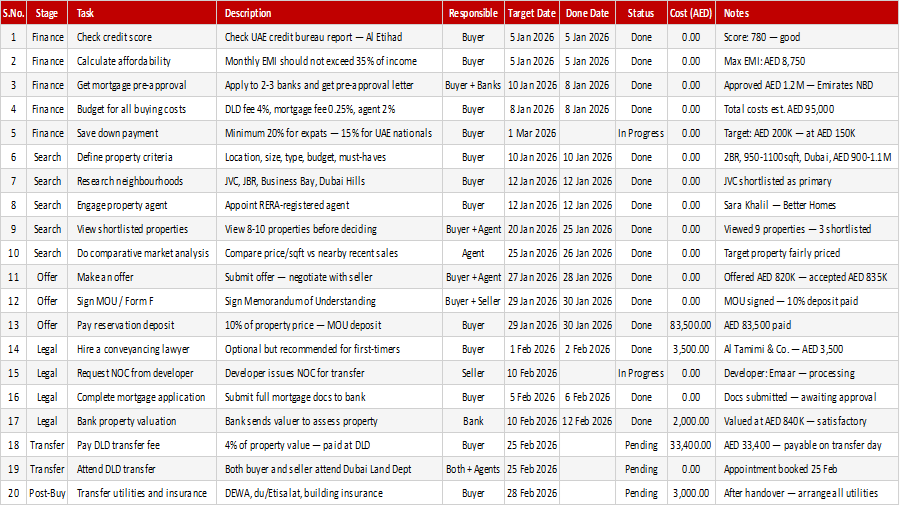Click 'Do comparative market analysis' cell
The image size is (900, 529).
click(x=142, y=253)
